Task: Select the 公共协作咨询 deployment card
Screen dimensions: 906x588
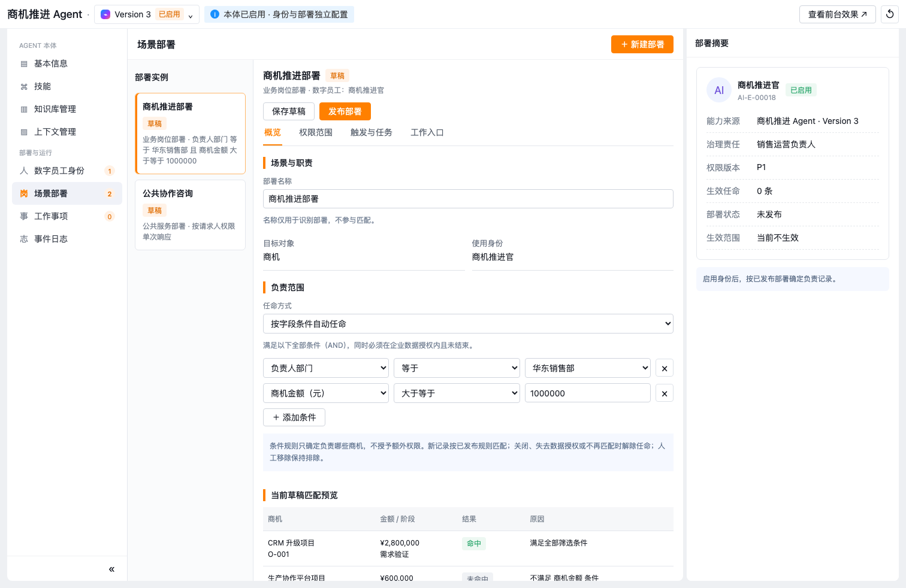Action: (191, 215)
